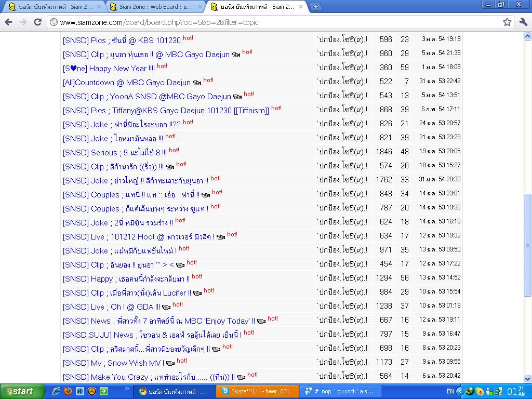The height and width of the screenshot is (399, 532).
Task: Open topic Pics ; ซันนี่ @ KBS 101230
Action: (122, 41)
